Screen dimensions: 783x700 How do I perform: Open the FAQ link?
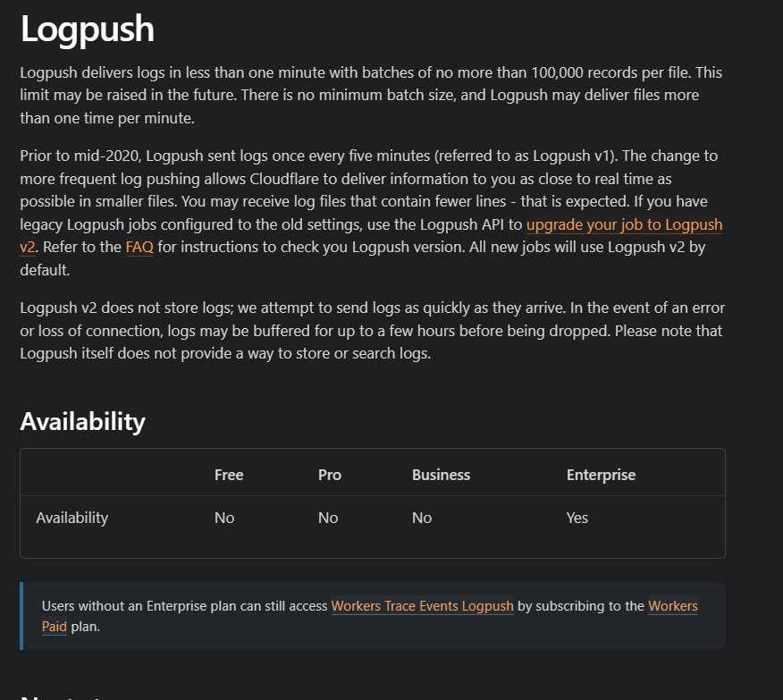point(139,248)
